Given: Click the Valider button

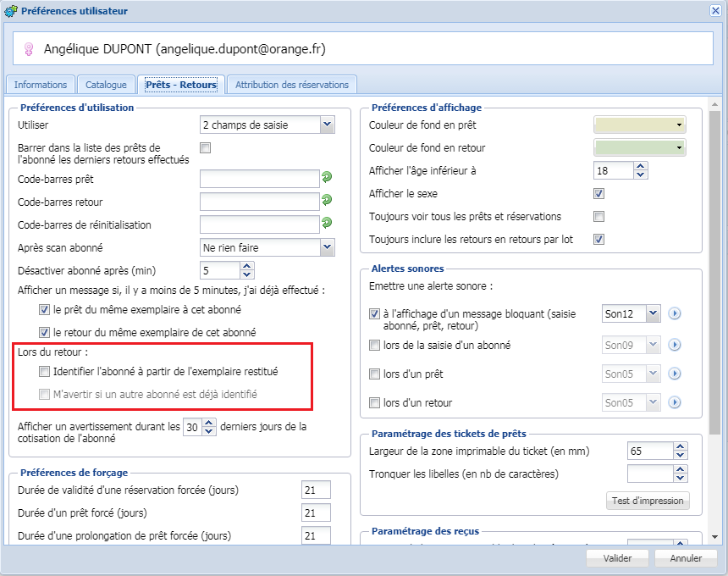Looking at the screenshot, I should click(x=618, y=558).
